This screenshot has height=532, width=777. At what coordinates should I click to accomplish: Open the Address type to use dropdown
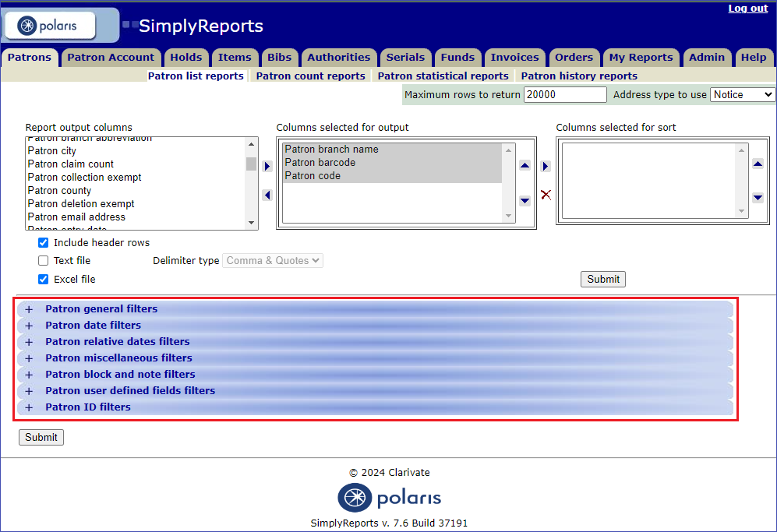(742, 94)
